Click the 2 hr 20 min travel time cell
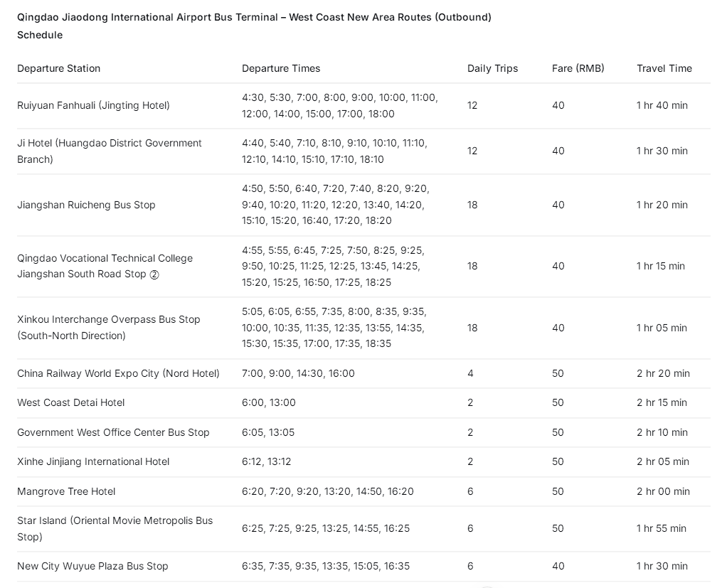This screenshot has height=588, width=717. (x=663, y=373)
